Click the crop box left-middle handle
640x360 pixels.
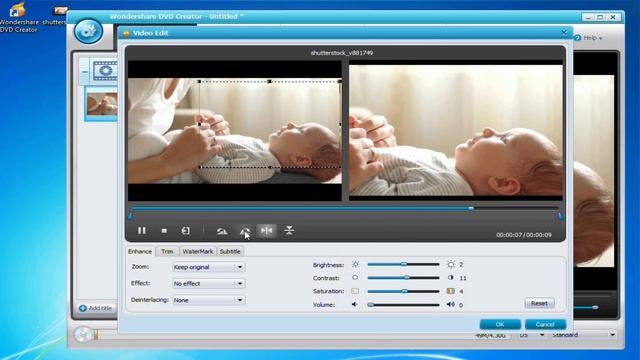pos(199,124)
